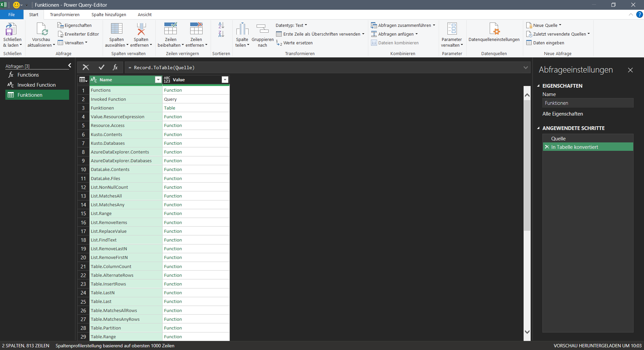Select the Funktionen query in the sidebar
The height and width of the screenshot is (350, 644).
pos(37,95)
